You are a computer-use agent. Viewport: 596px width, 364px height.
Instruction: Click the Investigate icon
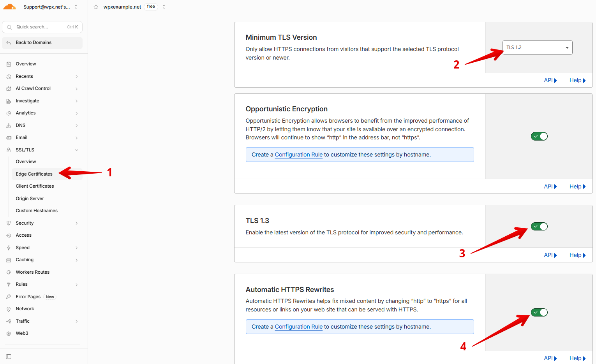click(x=9, y=101)
